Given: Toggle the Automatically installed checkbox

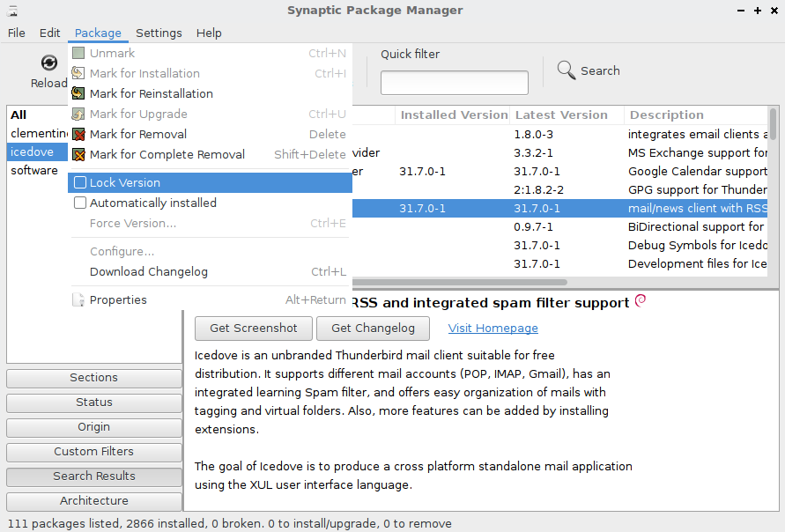Looking at the screenshot, I should coord(80,203).
